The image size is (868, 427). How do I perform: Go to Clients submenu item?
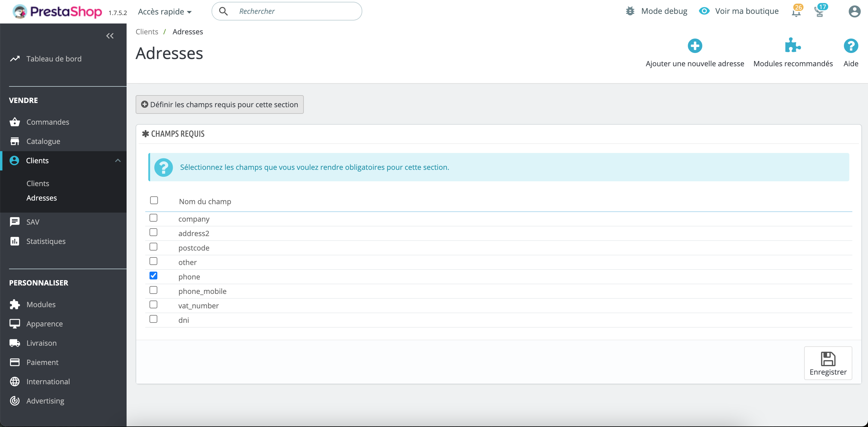[38, 183]
